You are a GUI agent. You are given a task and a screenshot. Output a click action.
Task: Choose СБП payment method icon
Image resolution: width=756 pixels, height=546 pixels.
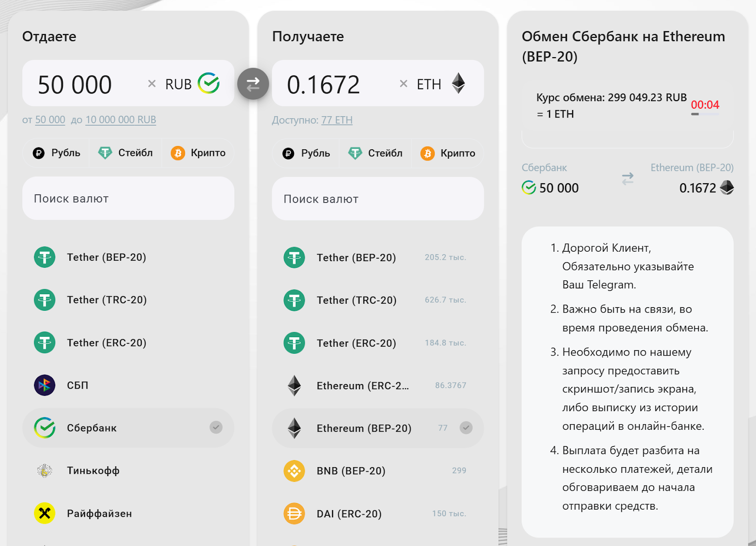[x=44, y=385]
